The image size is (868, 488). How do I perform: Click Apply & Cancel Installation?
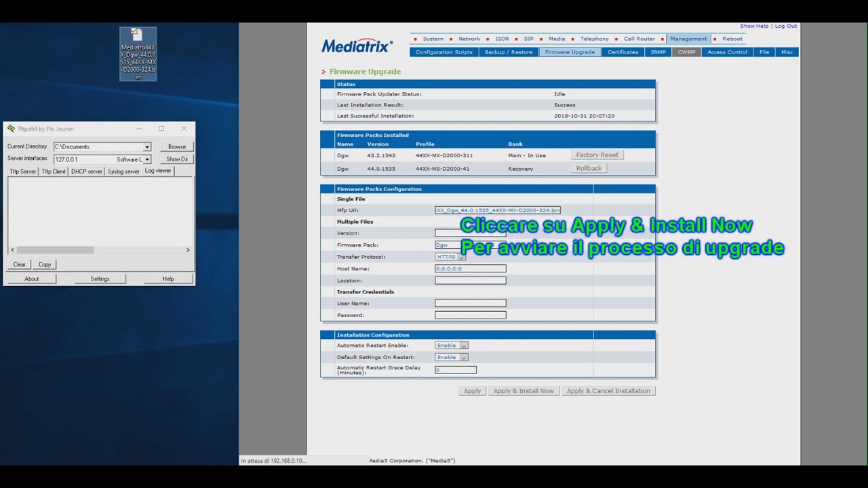608,391
